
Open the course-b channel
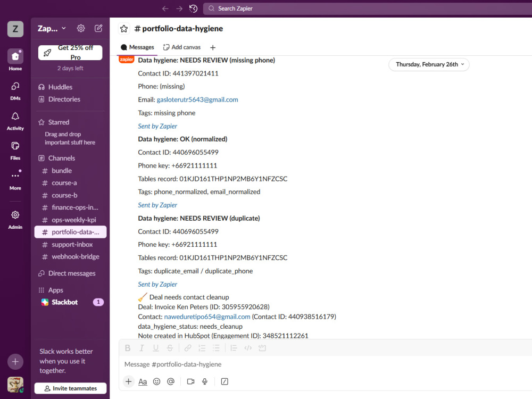pos(70,195)
